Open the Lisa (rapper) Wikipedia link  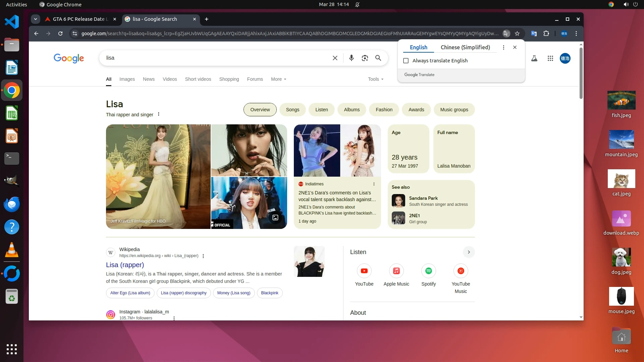[x=125, y=265]
